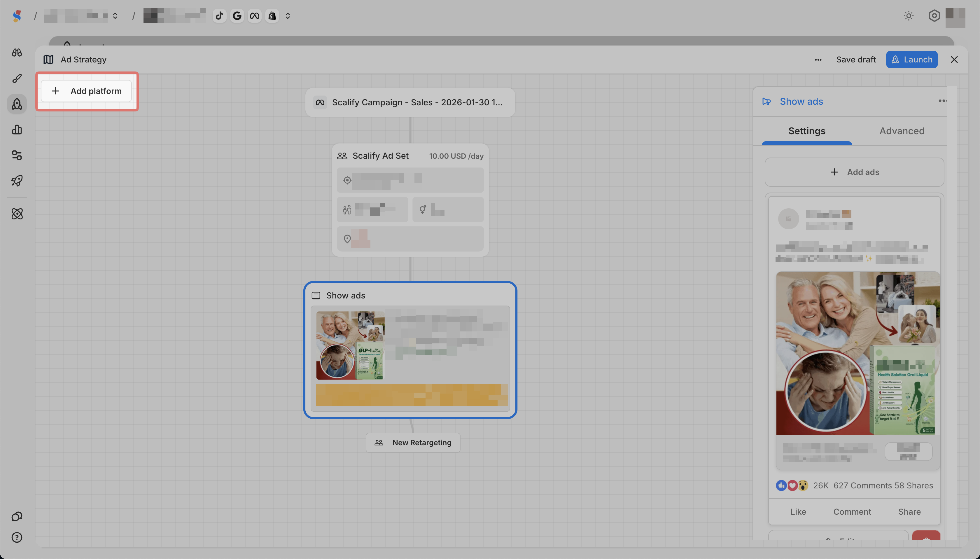Open the brush creative tool in sidebar
The height and width of the screenshot is (559, 980).
point(17,78)
